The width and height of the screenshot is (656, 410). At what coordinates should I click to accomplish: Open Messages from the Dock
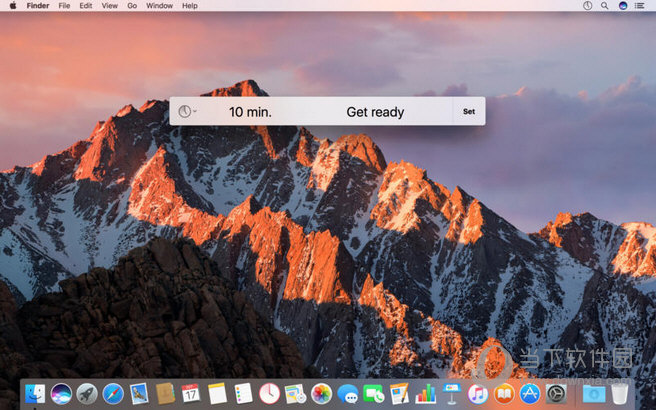coord(348,394)
